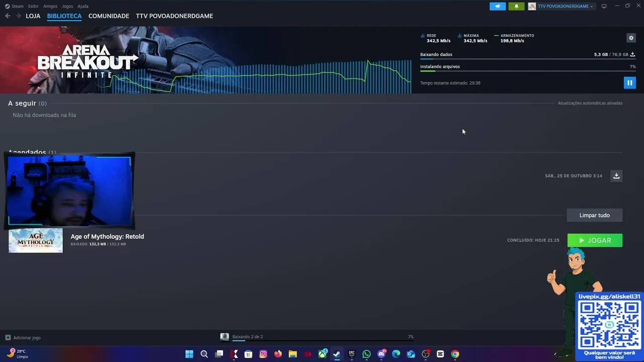Open download settings gear icon
The width and height of the screenshot is (644, 362).
coord(631,38)
